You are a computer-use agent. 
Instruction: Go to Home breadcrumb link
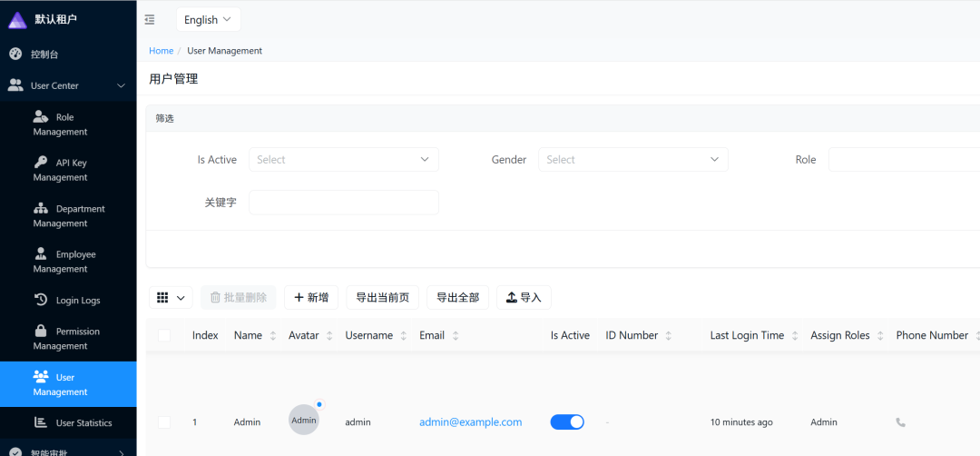(x=161, y=51)
